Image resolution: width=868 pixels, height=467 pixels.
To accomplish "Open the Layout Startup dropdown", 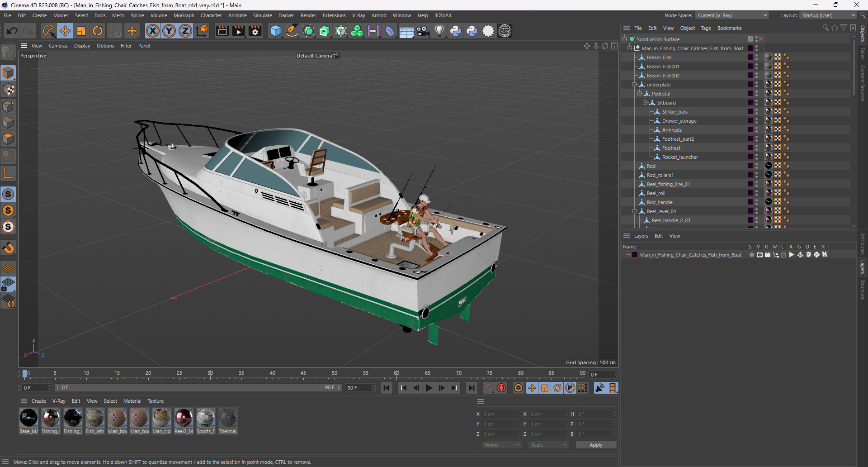I will coord(828,15).
